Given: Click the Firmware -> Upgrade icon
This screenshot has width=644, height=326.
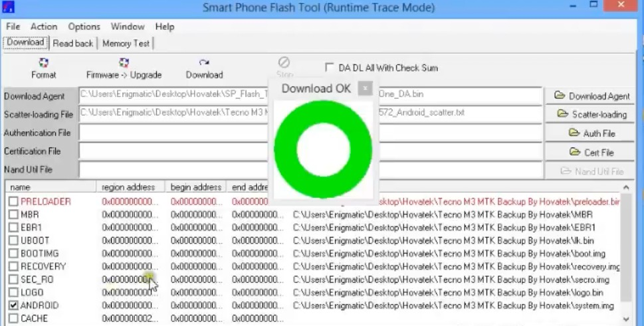Looking at the screenshot, I should (x=124, y=62).
